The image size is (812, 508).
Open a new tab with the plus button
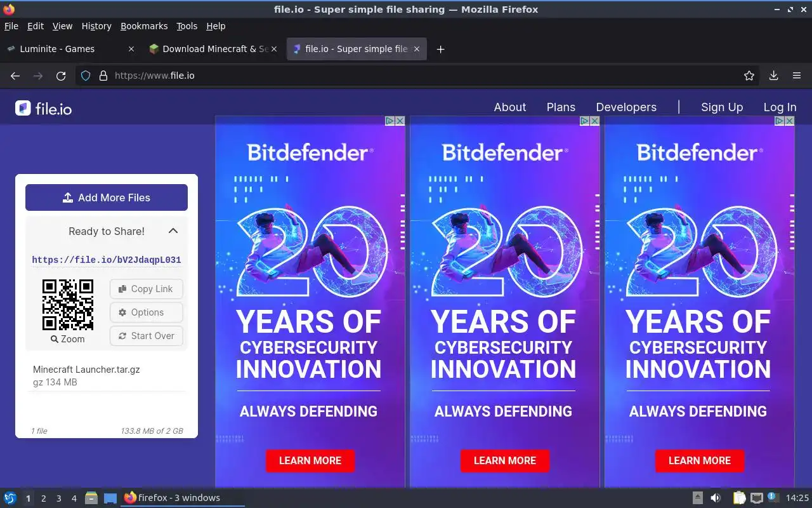(440, 49)
